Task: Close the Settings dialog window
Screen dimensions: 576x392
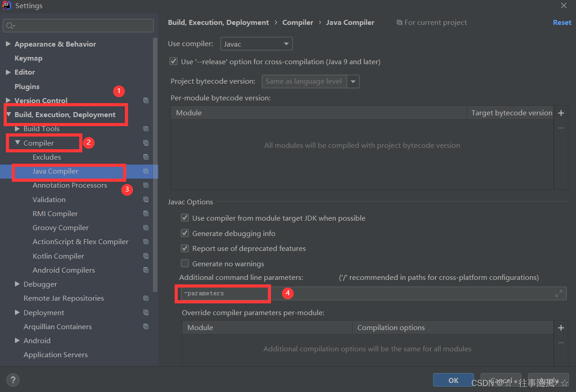Action: coord(564,6)
